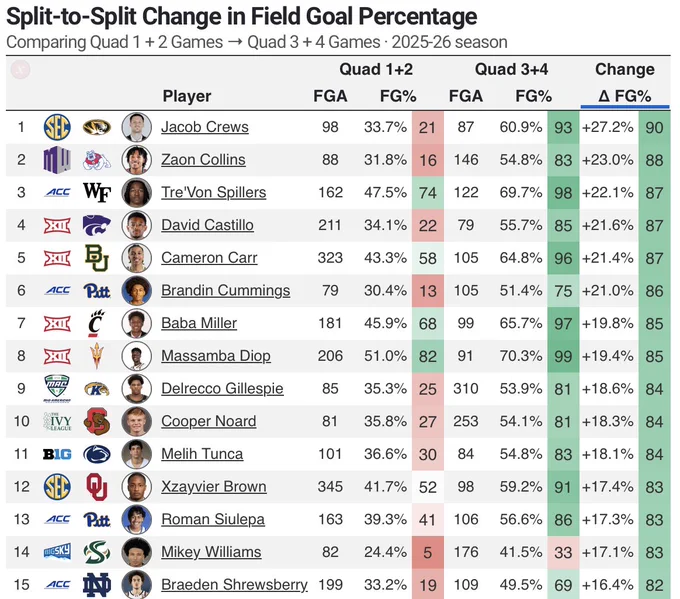Open Massamba Diop player page

click(x=216, y=356)
